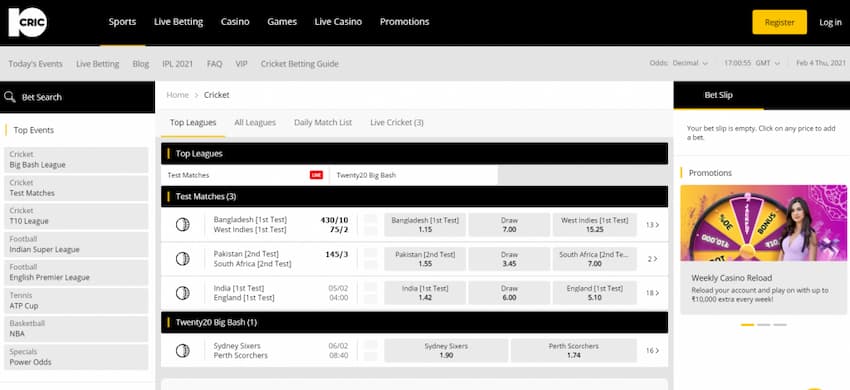Bet on England at 5.10
The image size is (850, 390).
(x=595, y=293)
